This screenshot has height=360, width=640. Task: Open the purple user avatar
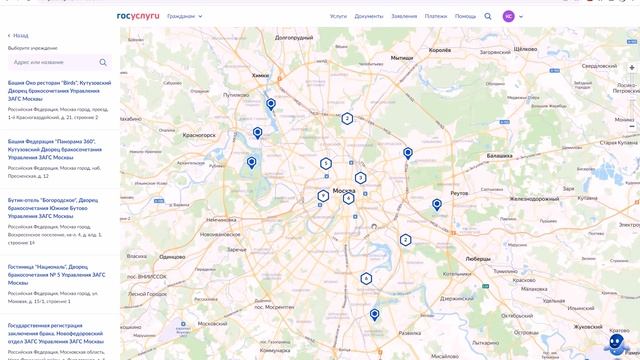(x=508, y=16)
